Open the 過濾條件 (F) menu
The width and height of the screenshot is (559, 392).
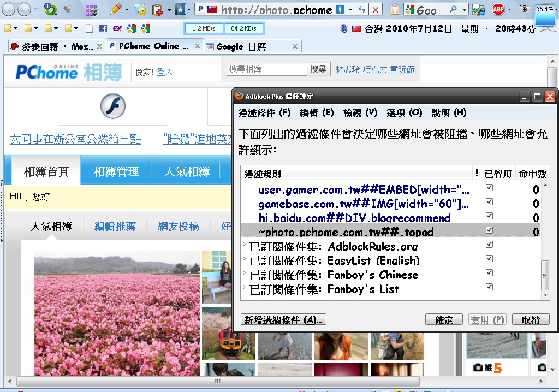click(264, 112)
